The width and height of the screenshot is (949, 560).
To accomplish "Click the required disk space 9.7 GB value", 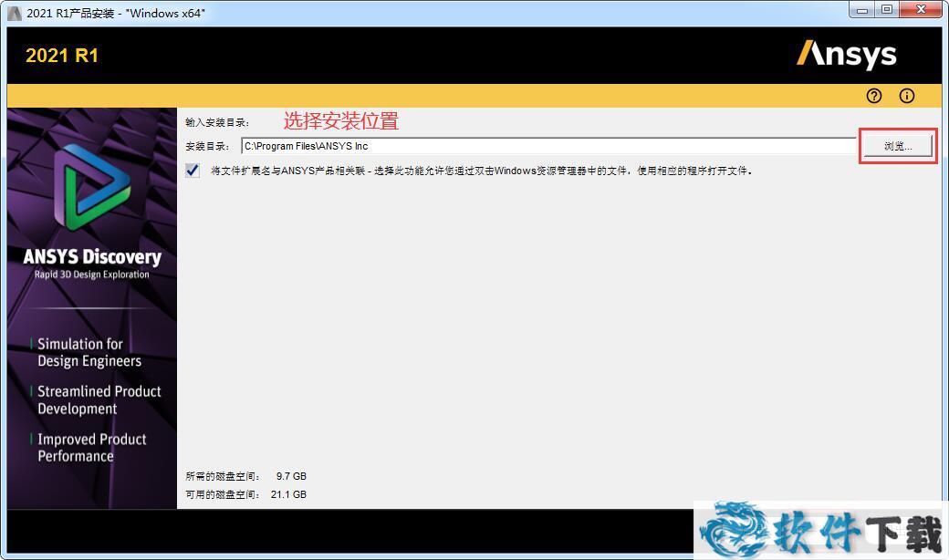I will [291, 476].
